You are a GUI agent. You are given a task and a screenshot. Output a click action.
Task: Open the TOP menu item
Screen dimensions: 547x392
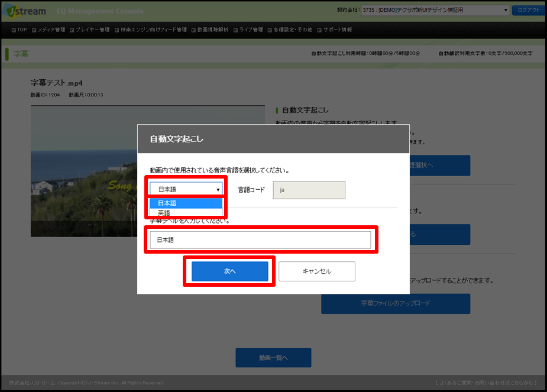point(20,30)
